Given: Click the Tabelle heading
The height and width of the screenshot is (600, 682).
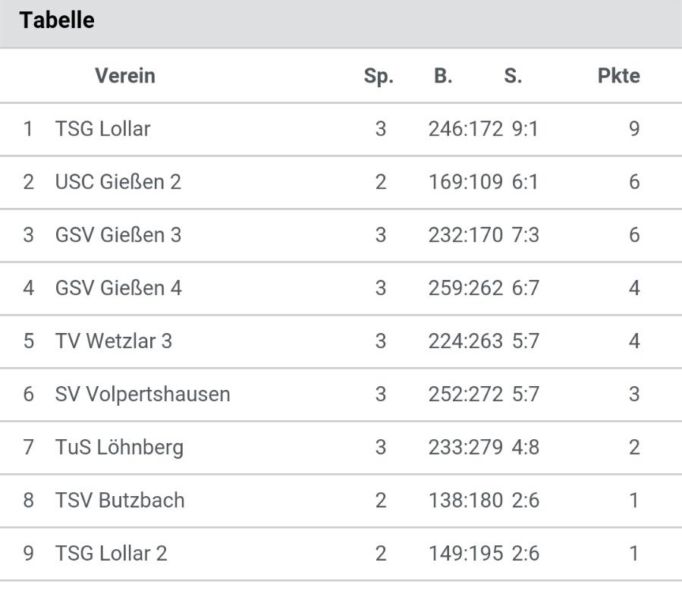Looking at the screenshot, I should [57, 20].
